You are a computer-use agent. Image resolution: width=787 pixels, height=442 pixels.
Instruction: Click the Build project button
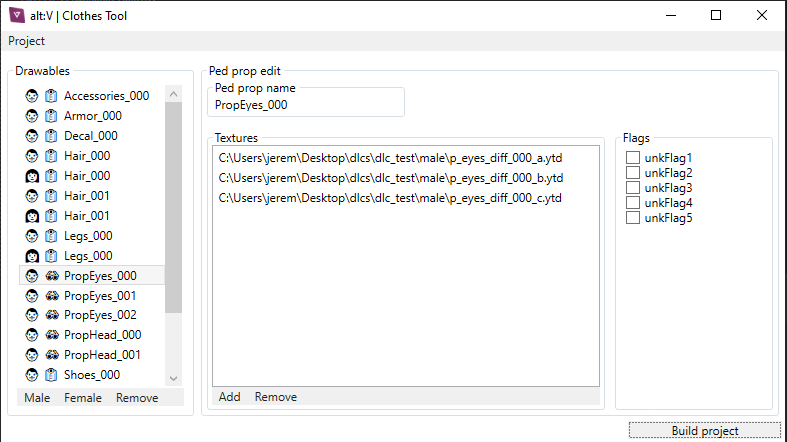705,430
